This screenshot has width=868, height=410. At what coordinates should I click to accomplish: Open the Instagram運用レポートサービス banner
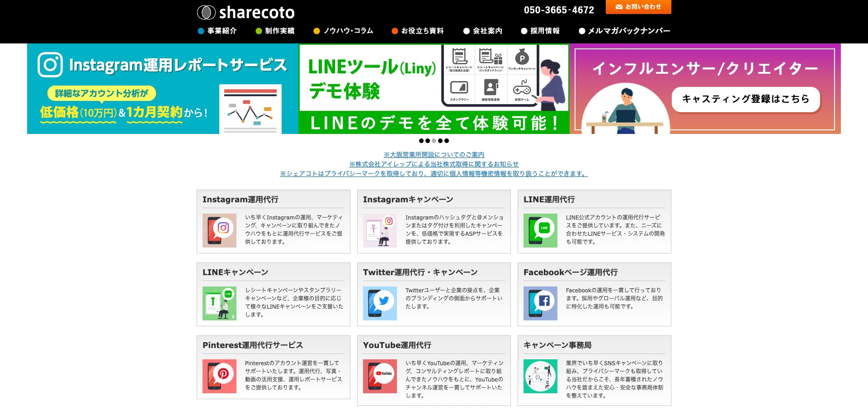coord(163,89)
